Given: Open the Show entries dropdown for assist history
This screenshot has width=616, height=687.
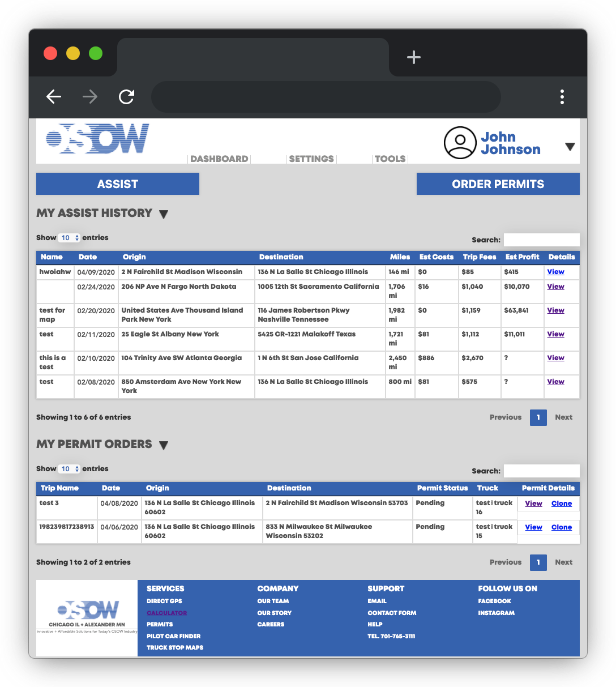Looking at the screenshot, I should click(x=69, y=238).
